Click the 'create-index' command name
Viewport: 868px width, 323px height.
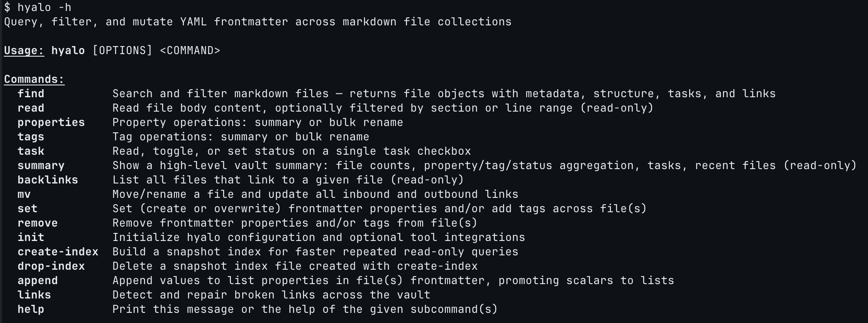(x=58, y=252)
